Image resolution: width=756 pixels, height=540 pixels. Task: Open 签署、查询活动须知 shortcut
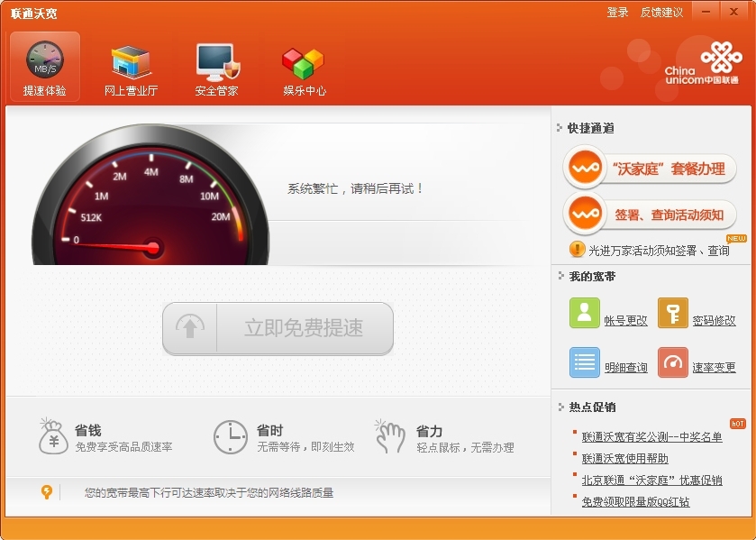[x=650, y=215]
